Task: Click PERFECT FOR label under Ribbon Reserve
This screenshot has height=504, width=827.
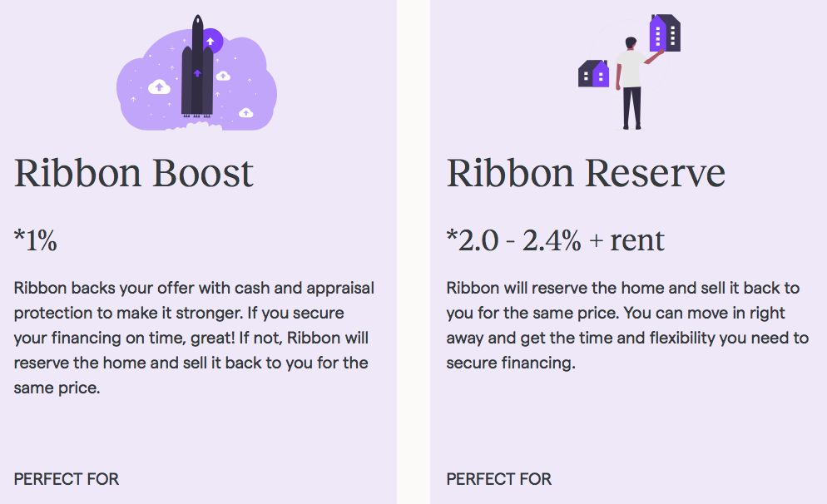Action: coord(499,479)
